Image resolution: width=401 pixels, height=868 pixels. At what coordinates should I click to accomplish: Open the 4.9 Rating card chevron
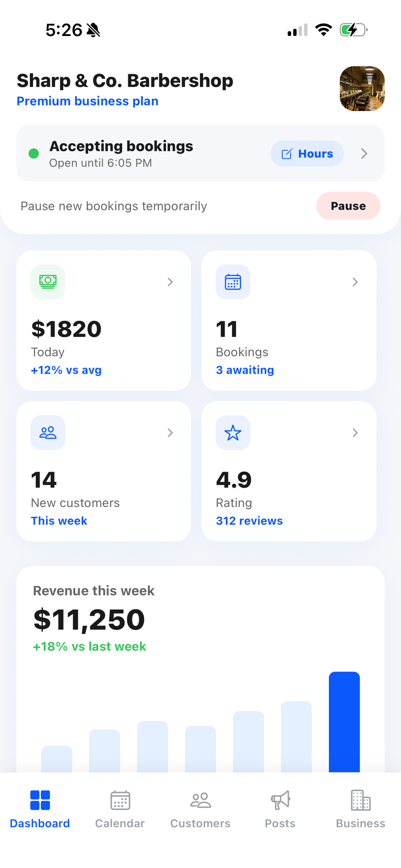tap(355, 433)
